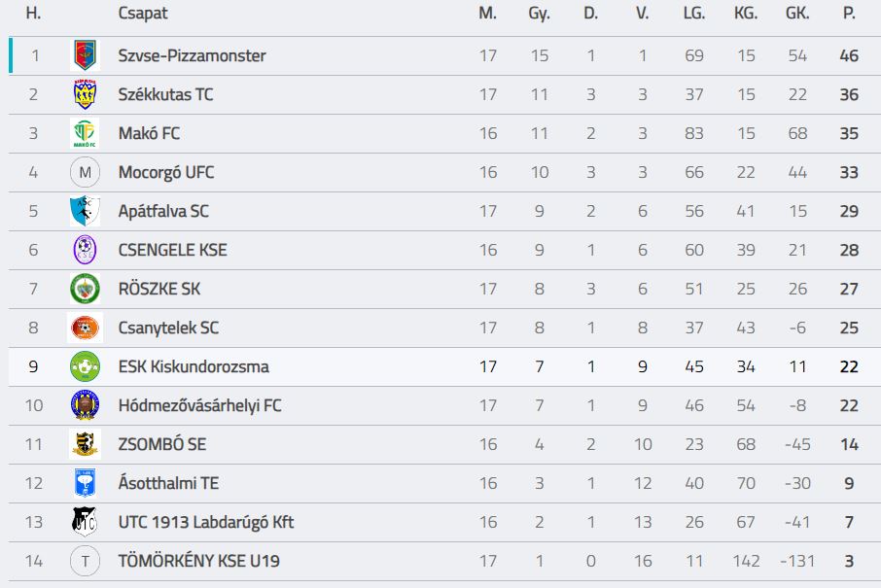Image resolution: width=881 pixels, height=588 pixels.
Task: Click the CSENGELE KSE purple team logo
Action: pos(85,250)
